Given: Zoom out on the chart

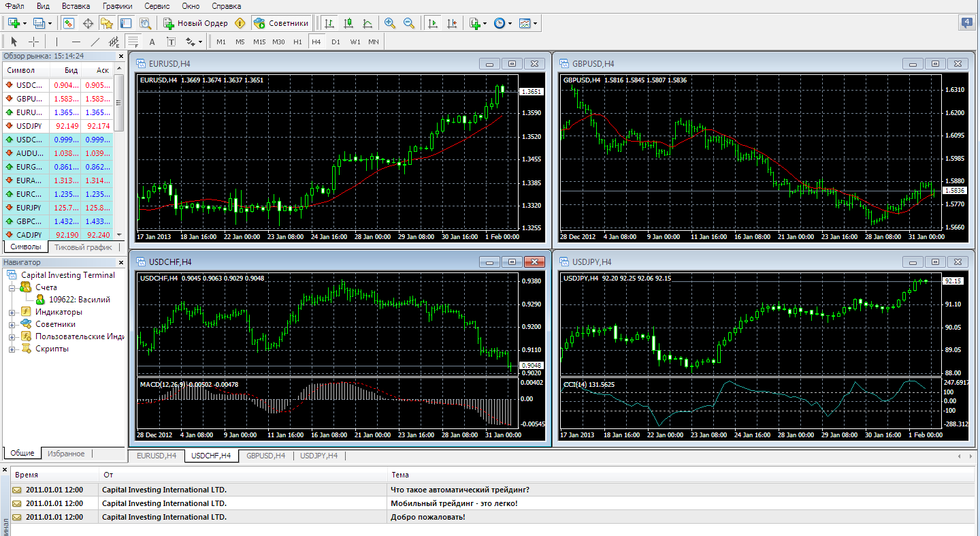Looking at the screenshot, I should 408,23.
